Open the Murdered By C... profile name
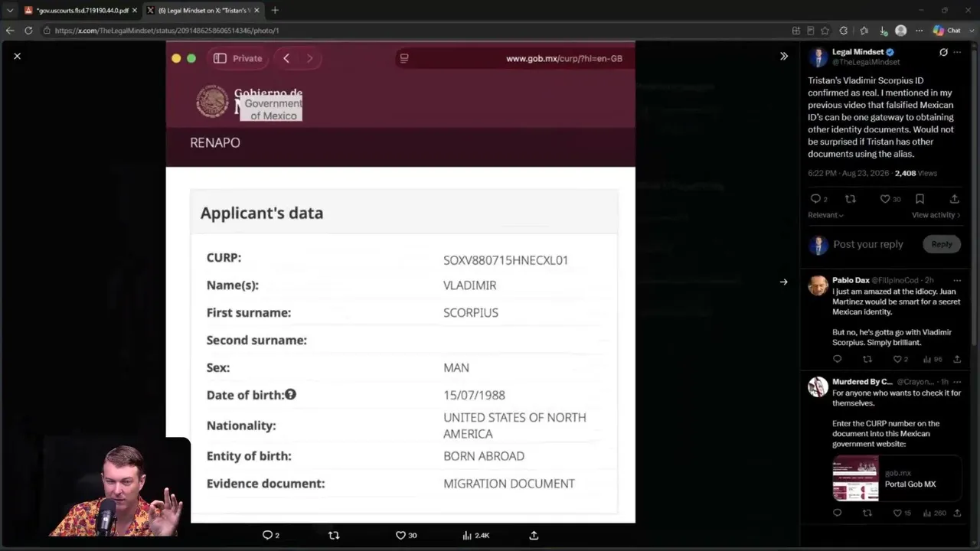Viewport: 980px width, 551px height. coord(862,381)
